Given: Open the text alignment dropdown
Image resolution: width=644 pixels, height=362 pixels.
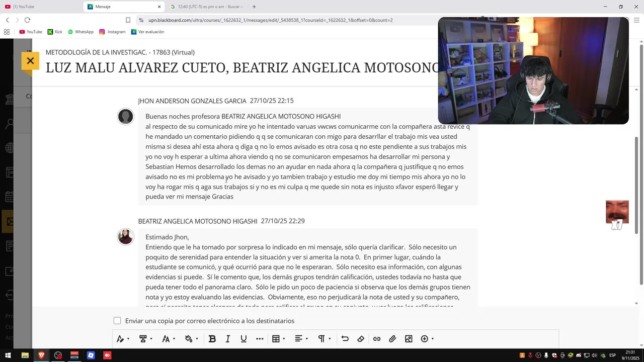Looking at the screenshot, I should [x=301, y=339].
